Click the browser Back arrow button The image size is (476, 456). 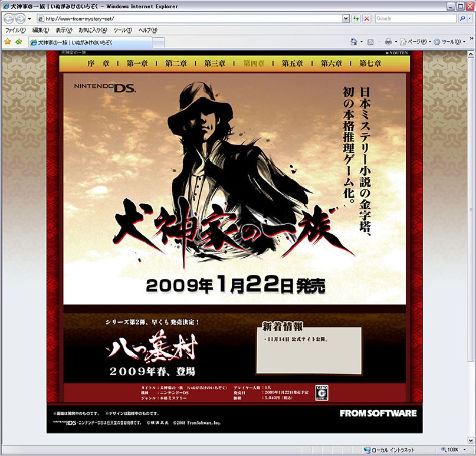(x=9, y=19)
